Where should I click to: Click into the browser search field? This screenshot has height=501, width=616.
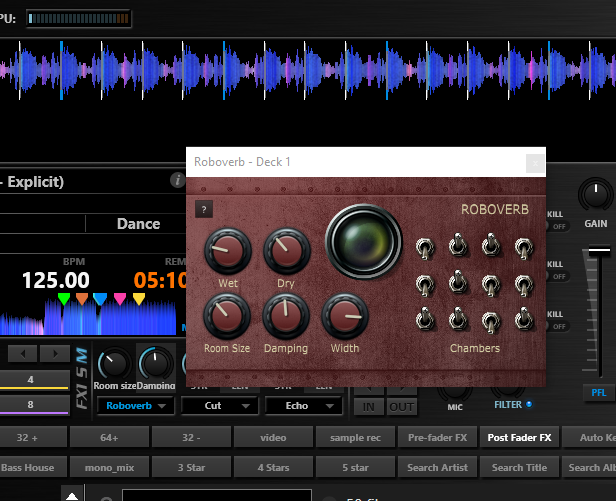point(217,495)
